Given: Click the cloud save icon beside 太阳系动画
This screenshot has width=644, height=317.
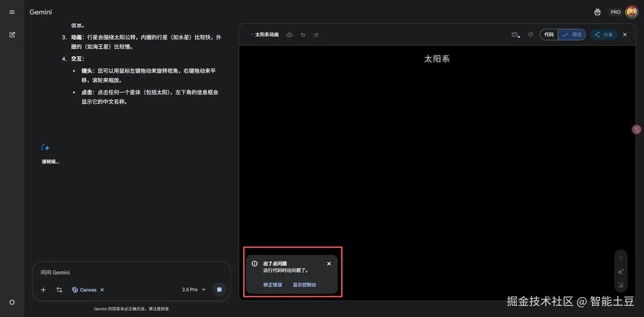Looking at the screenshot, I should coord(289,34).
